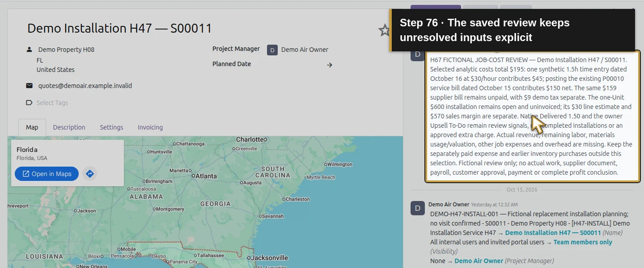Click Montgomery on the map
644x268 pixels.
point(168,209)
